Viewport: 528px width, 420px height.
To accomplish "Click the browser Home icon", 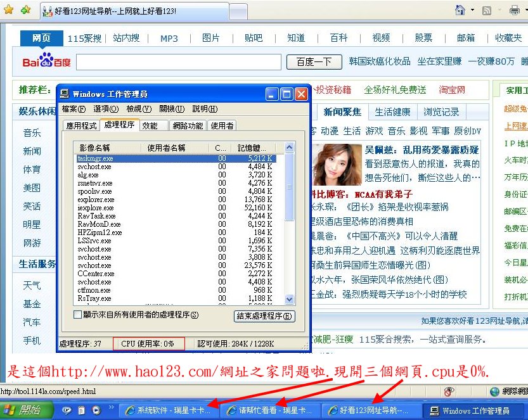I will (x=460, y=10).
